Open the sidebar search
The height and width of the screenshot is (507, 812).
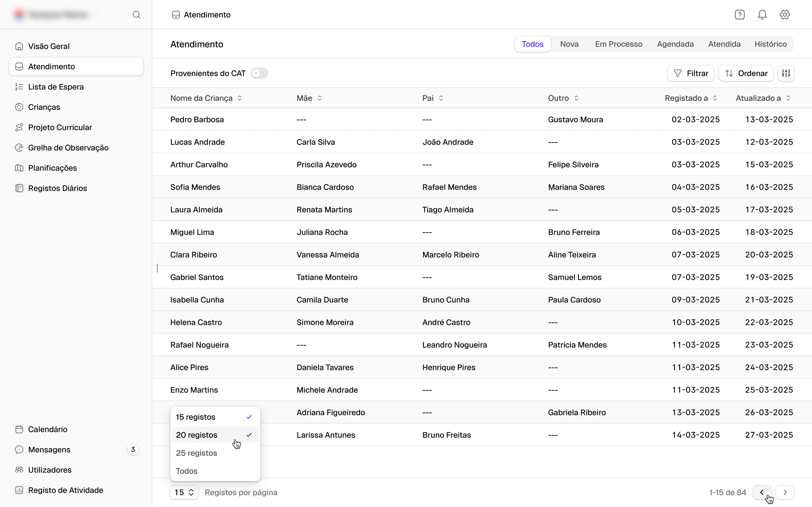click(x=137, y=15)
